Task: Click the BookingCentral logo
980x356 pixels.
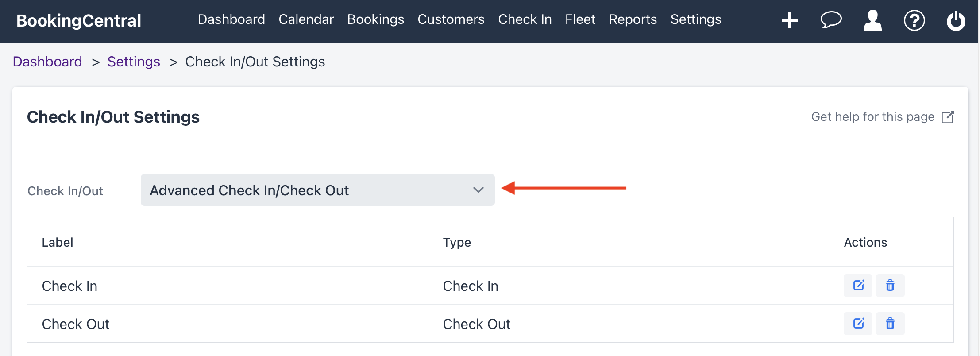Action: point(79,21)
